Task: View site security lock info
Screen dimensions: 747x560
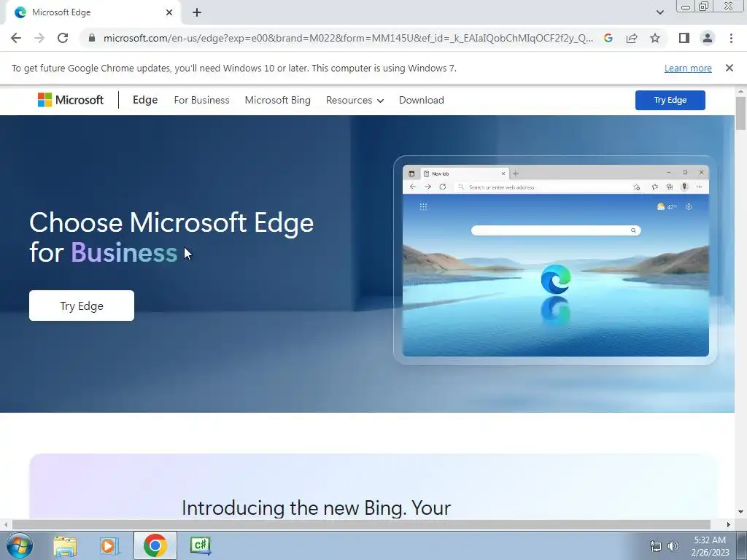Action: 92,38
